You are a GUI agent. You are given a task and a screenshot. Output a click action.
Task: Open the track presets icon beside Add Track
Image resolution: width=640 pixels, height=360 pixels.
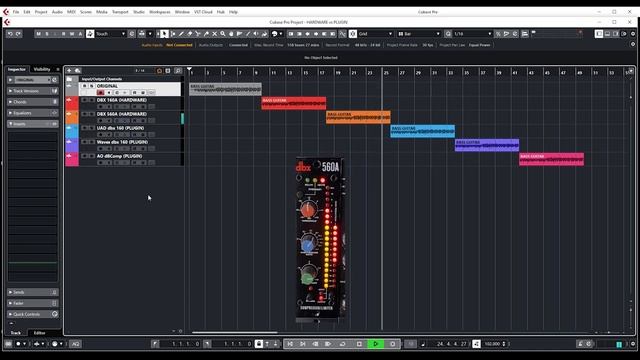point(77,71)
